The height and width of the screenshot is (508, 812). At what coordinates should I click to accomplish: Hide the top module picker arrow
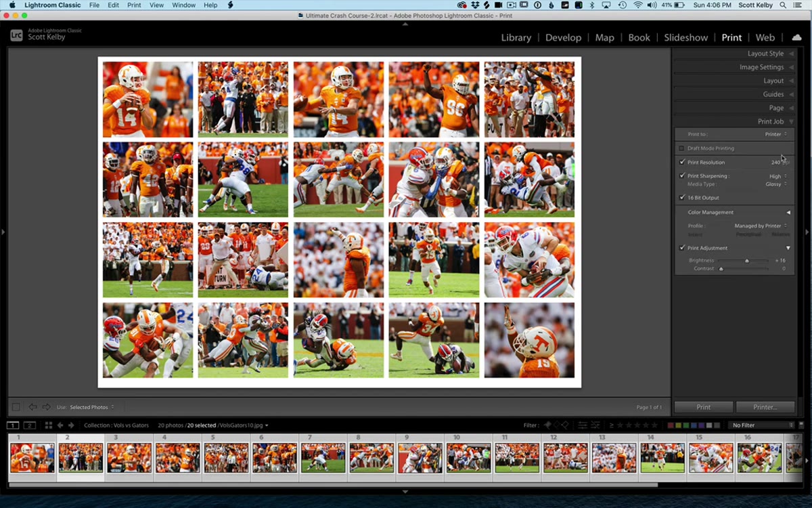(x=405, y=24)
